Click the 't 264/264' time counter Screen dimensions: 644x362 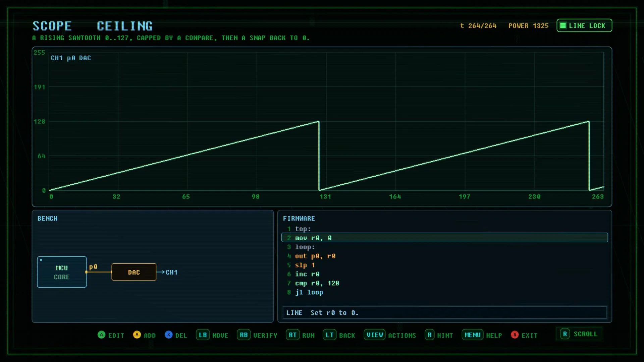pyautogui.click(x=478, y=26)
